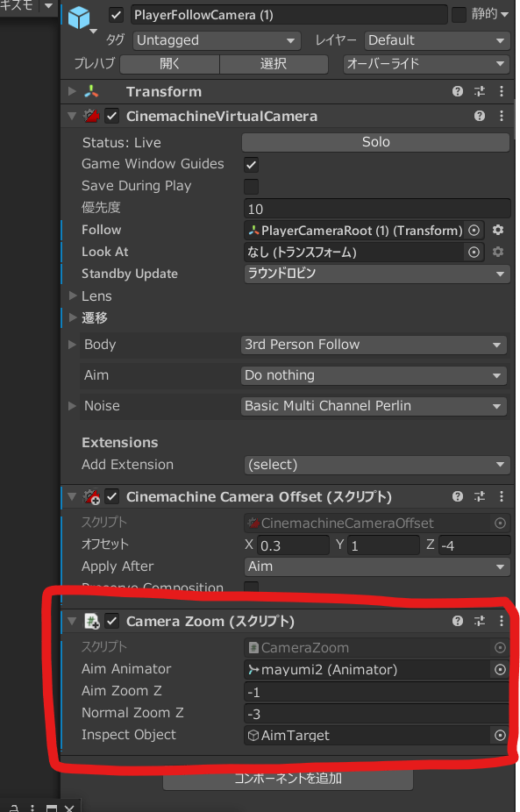This screenshot has width=520, height=812.
Task: Open the Transform component context menu
Action: point(502,92)
